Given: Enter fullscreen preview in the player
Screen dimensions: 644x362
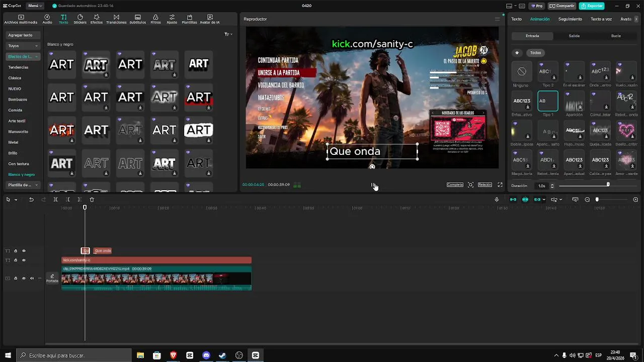Looking at the screenshot, I should tap(500, 185).
